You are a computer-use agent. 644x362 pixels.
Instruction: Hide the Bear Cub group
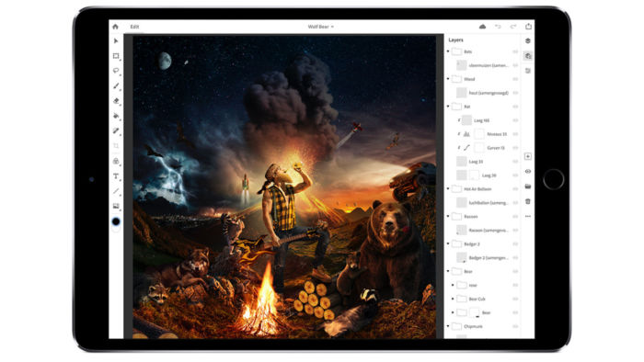pos(515,299)
